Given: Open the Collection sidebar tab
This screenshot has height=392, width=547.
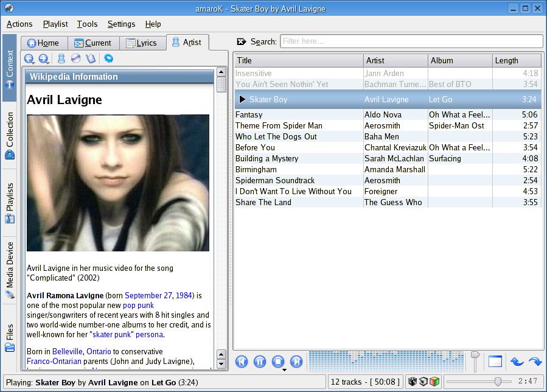Looking at the screenshot, I should point(10,135).
